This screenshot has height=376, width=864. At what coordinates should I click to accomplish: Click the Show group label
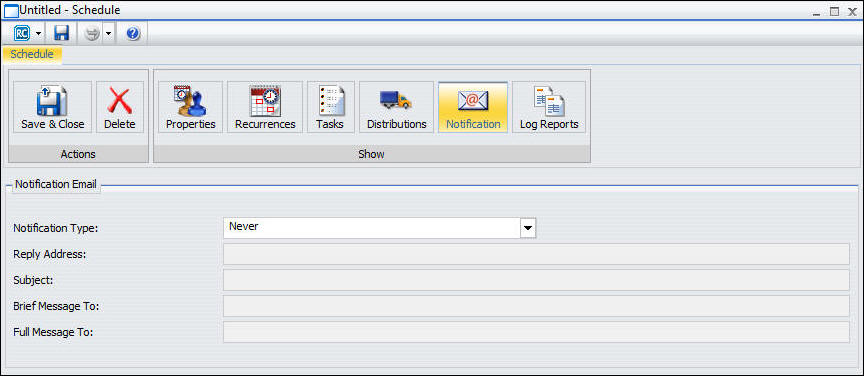tap(371, 154)
